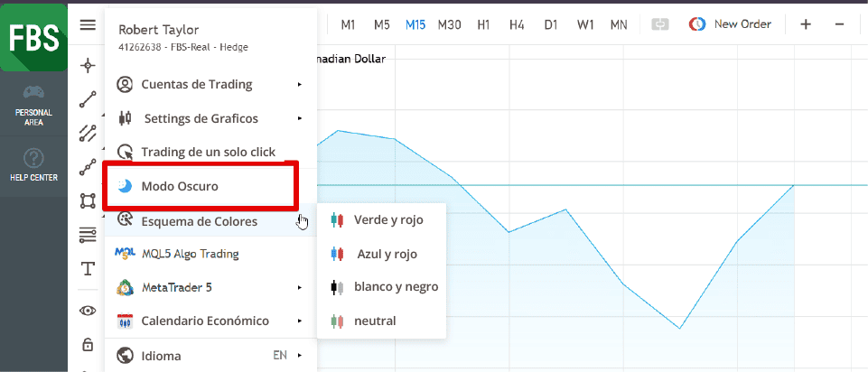The height and width of the screenshot is (372, 868).
Task: Open the Personal Area gamepad icon
Action: pyautogui.click(x=33, y=92)
